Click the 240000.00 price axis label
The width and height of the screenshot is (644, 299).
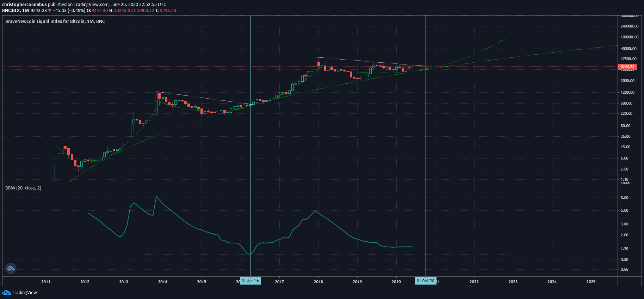click(x=630, y=26)
